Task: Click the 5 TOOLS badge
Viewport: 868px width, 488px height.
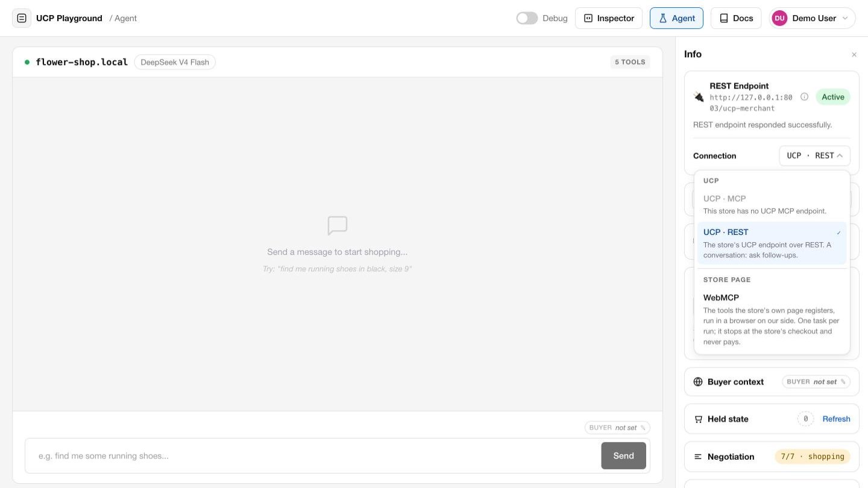Action: click(630, 62)
